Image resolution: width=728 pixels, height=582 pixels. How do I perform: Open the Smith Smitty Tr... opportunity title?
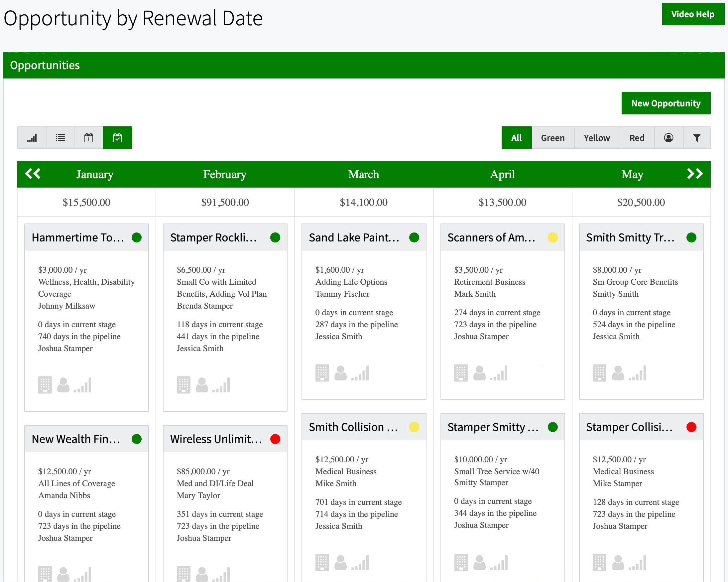pyautogui.click(x=630, y=238)
